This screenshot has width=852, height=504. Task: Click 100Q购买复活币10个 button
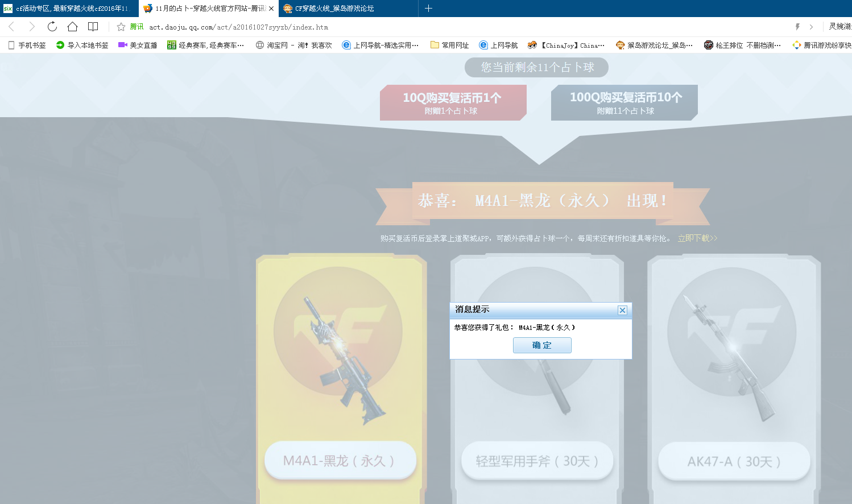[x=624, y=102]
